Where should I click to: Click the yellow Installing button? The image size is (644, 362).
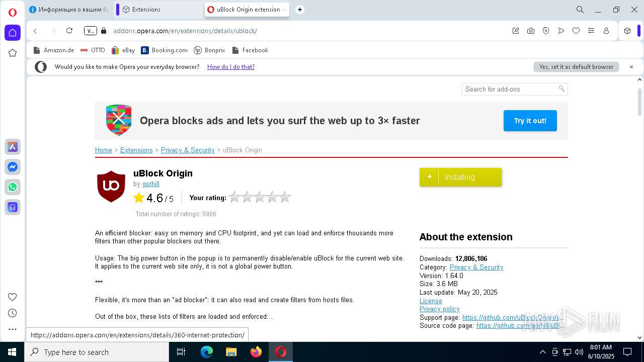460,177
